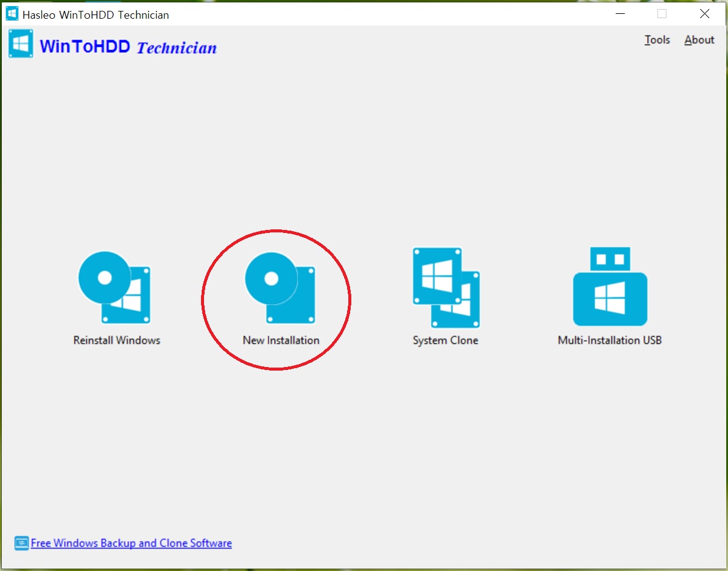
Task: Open the Reinstall Windows disc icon
Action: tap(114, 287)
